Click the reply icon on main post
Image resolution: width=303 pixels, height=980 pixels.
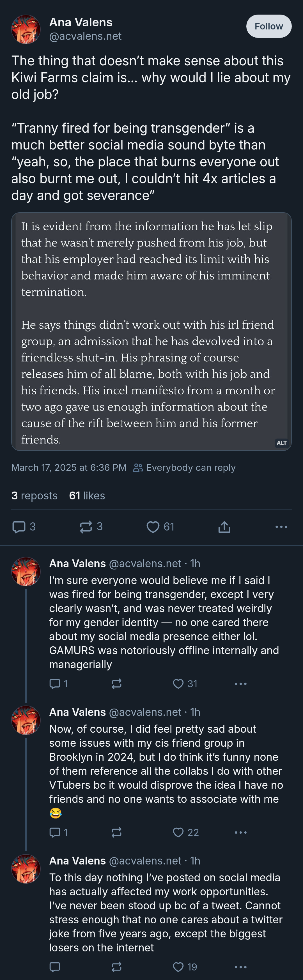pyautogui.click(x=19, y=527)
